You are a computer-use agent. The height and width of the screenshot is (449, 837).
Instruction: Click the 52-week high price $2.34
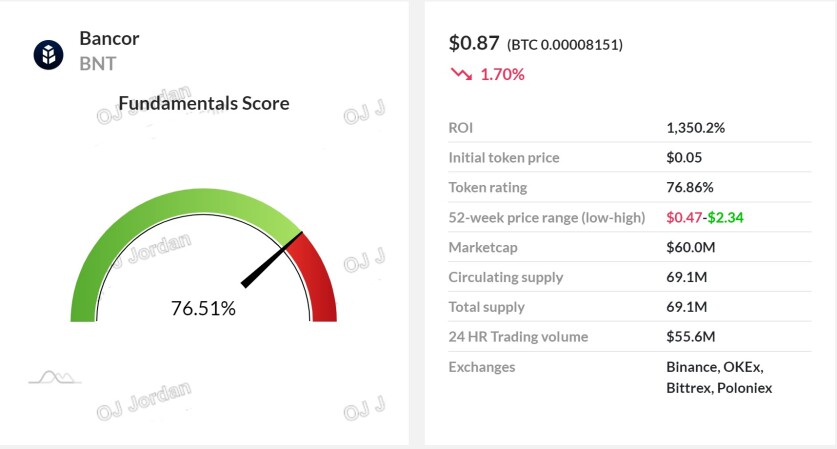pos(725,217)
